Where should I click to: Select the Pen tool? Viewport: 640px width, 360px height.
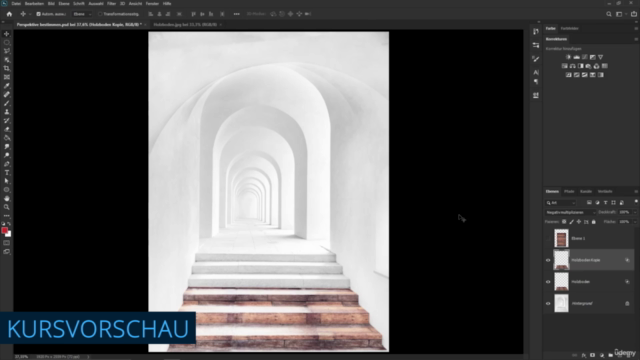pyautogui.click(x=7, y=164)
